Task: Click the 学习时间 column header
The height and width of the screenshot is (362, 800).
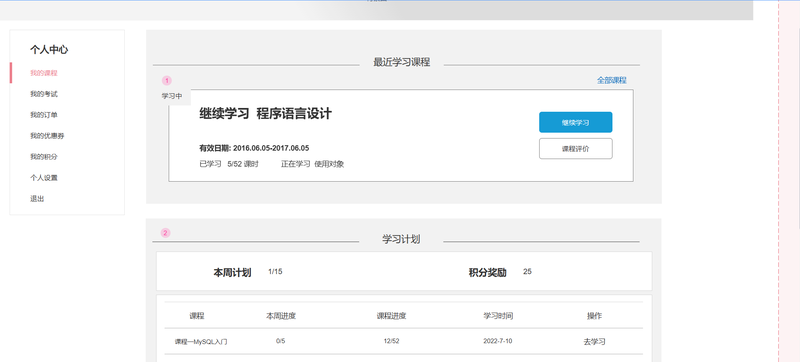Action: pos(498,316)
